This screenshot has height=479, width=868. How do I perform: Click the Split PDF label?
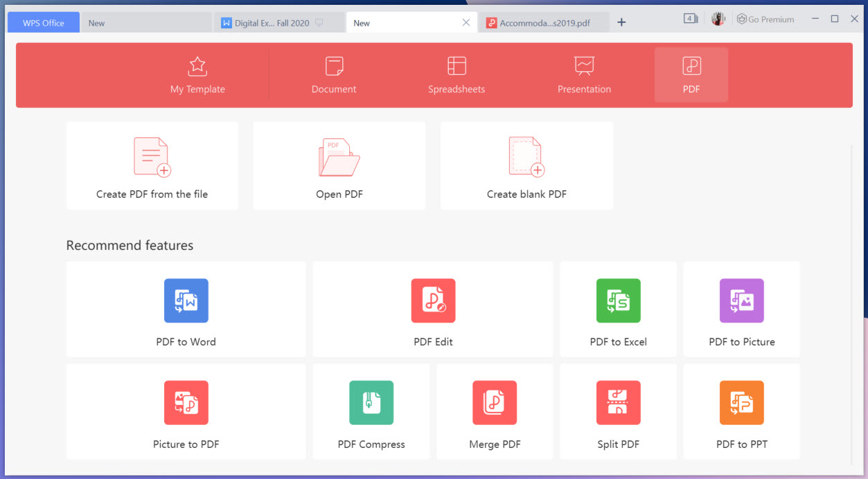tap(619, 444)
